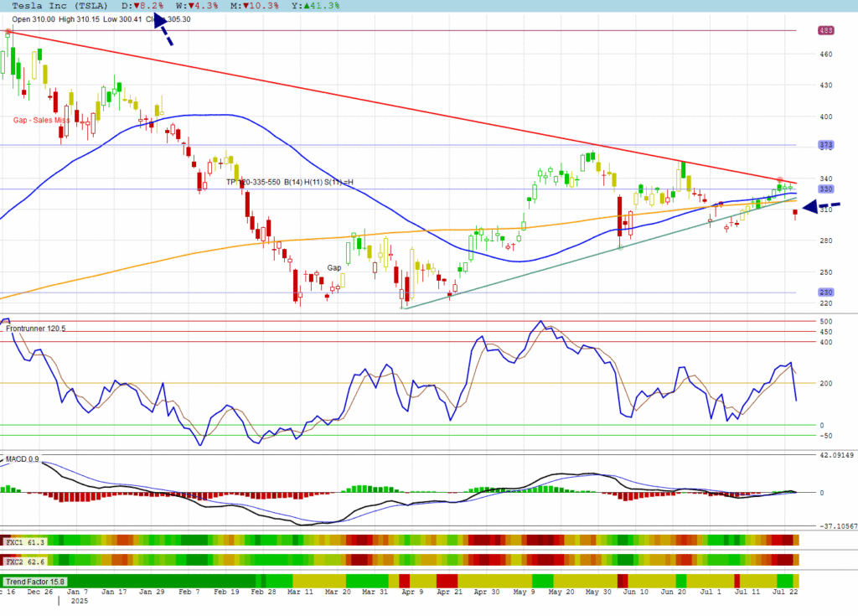
Task: Click the -50 level on Frontrunner axis
Action: click(825, 436)
